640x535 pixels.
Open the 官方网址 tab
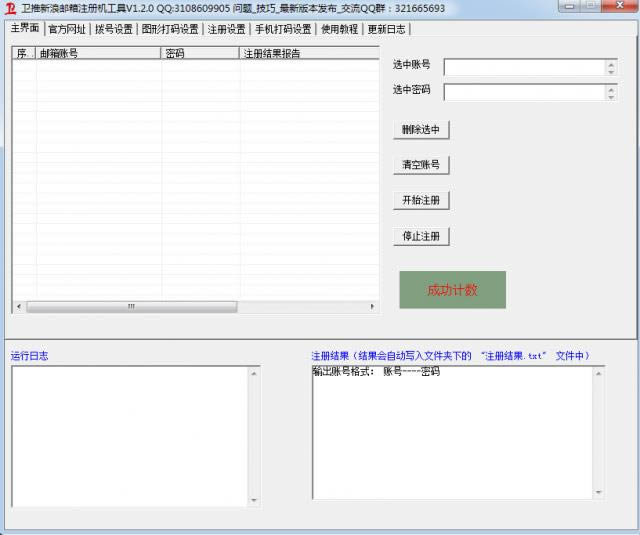(67, 29)
